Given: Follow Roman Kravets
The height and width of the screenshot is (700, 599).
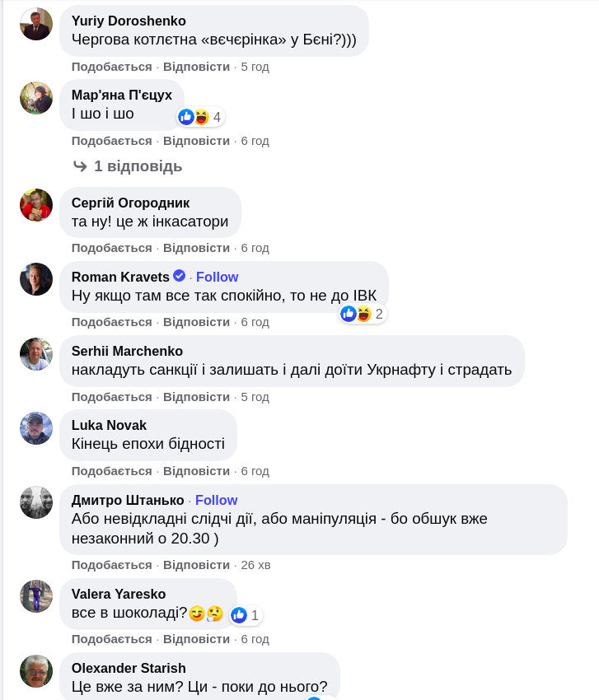Looking at the screenshot, I should coord(217,277).
